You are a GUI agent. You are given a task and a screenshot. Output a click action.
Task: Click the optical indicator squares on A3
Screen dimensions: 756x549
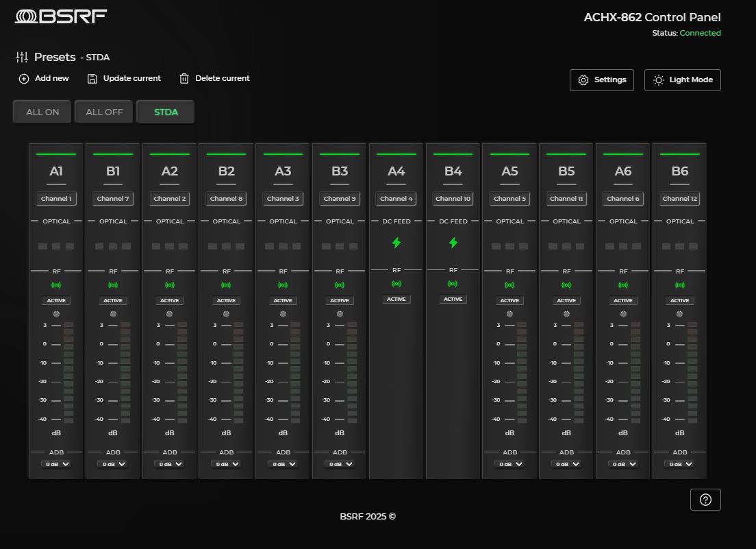(283, 247)
